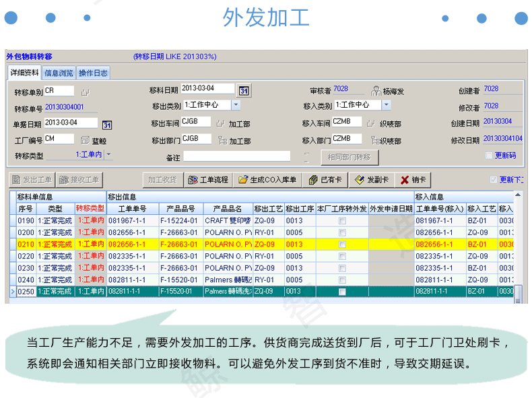Click the 已有卡 toolbar button
The width and height of the screenshot is (532, 398).
pos(325,180)
